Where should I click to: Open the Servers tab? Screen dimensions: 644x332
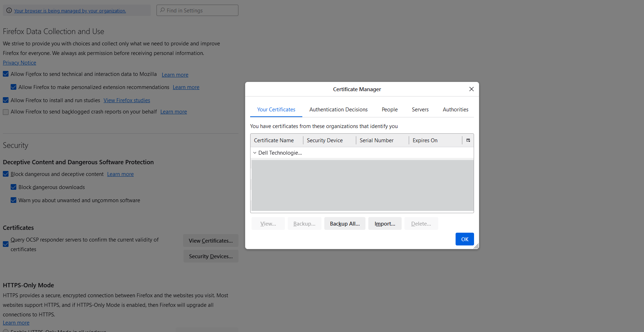point(420,110)
